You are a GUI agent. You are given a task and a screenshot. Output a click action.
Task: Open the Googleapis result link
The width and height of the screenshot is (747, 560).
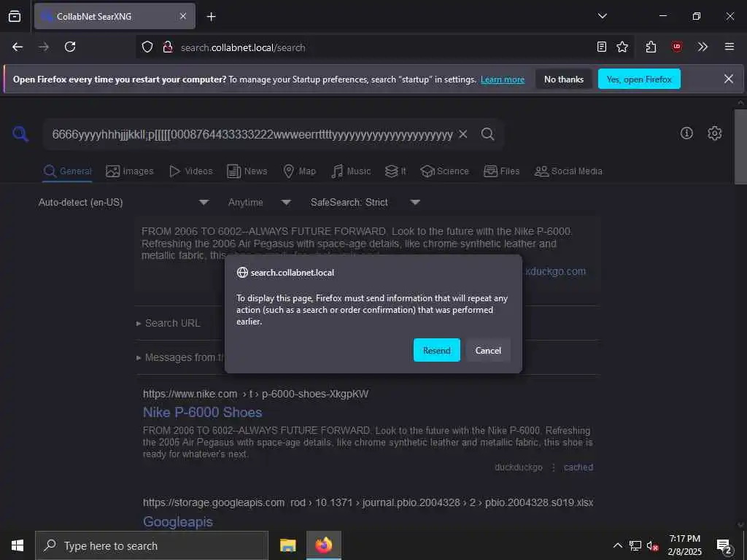178,522
